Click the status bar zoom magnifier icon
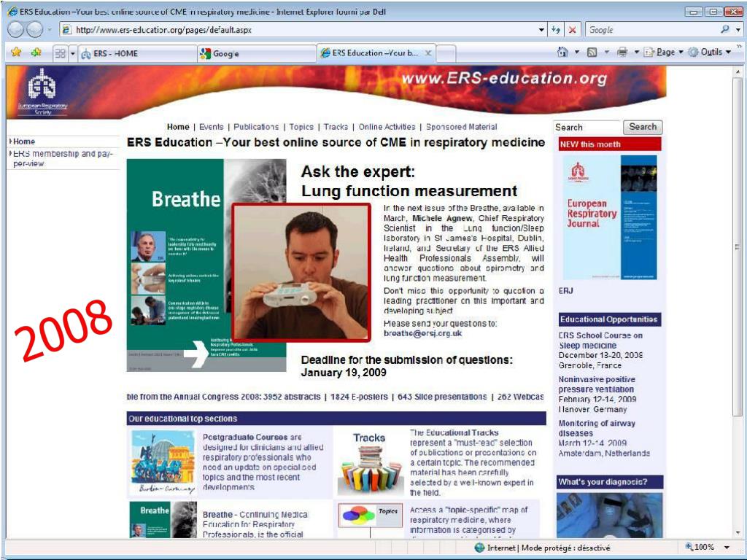This screenshot has height=560, width=747. [689, 547]
